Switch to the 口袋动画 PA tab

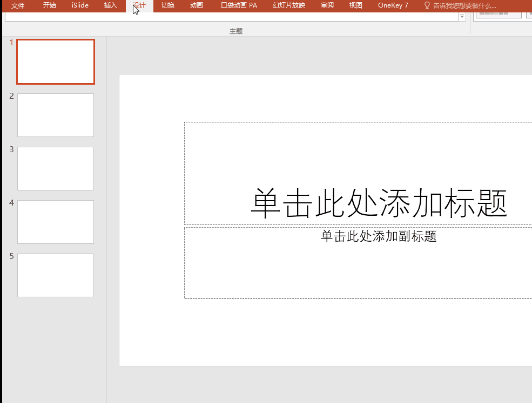239,6
